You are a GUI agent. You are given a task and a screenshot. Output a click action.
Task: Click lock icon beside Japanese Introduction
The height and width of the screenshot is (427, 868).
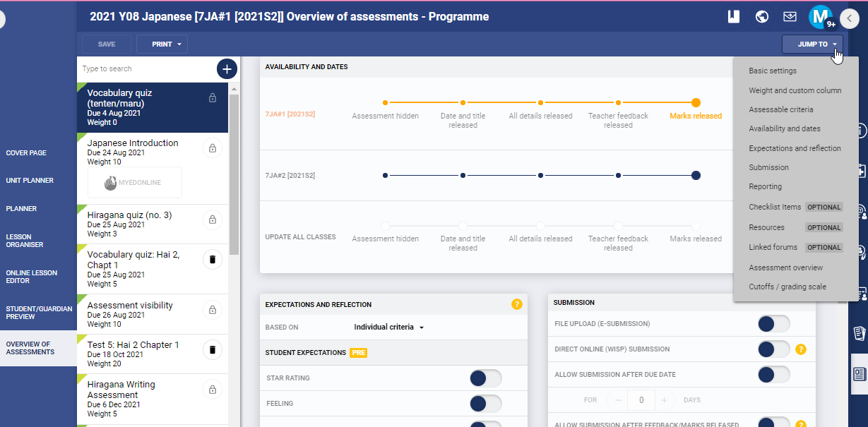coord(212,148)
